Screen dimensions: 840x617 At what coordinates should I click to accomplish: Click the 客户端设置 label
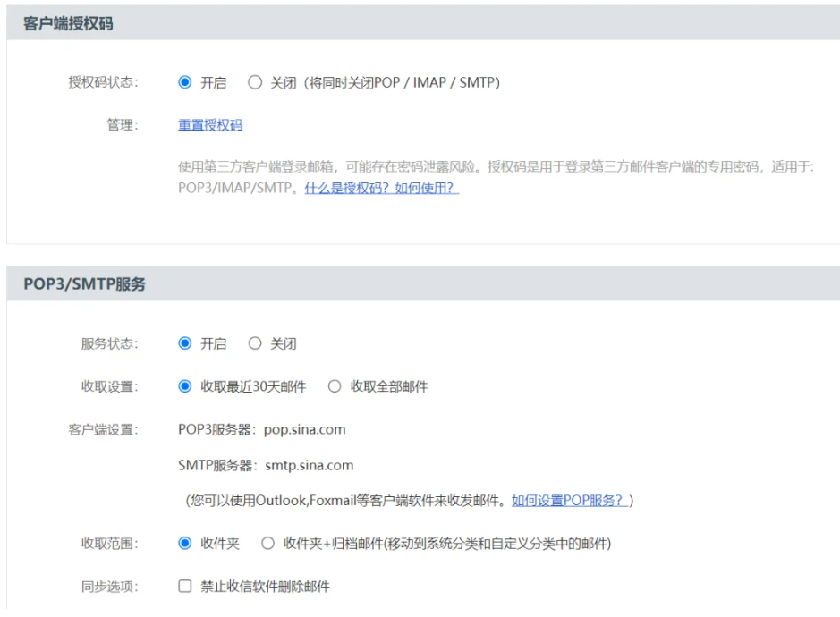coord(103,429)
